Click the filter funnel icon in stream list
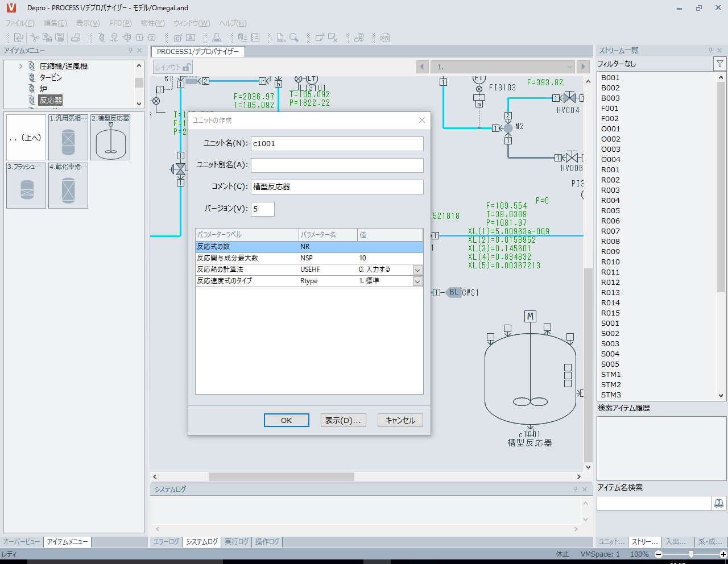 coord(719,64)
